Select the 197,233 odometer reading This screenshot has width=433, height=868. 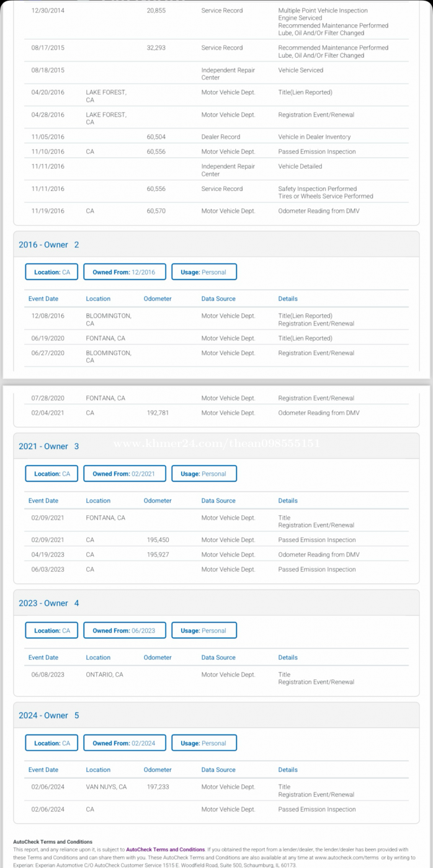coord(158,787)
